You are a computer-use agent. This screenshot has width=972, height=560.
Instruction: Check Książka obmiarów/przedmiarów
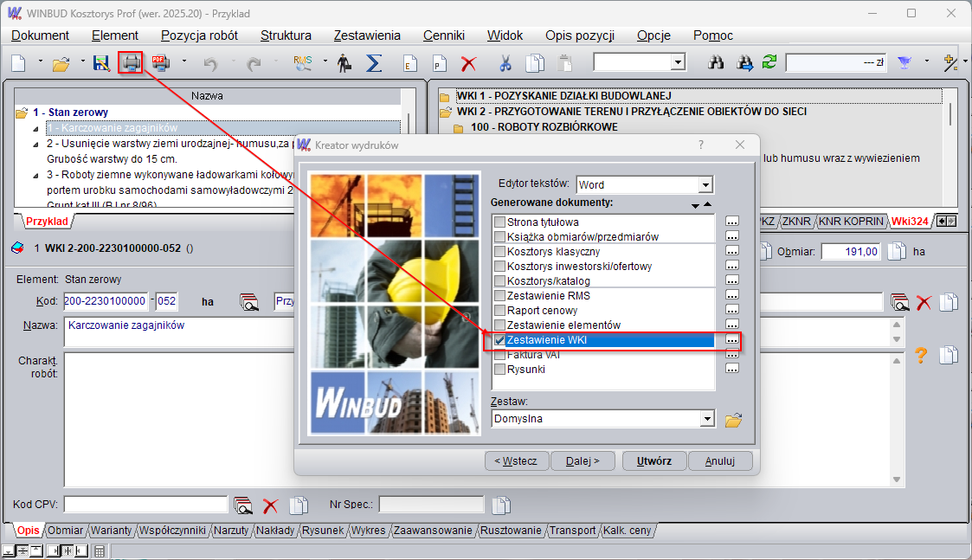499,237
